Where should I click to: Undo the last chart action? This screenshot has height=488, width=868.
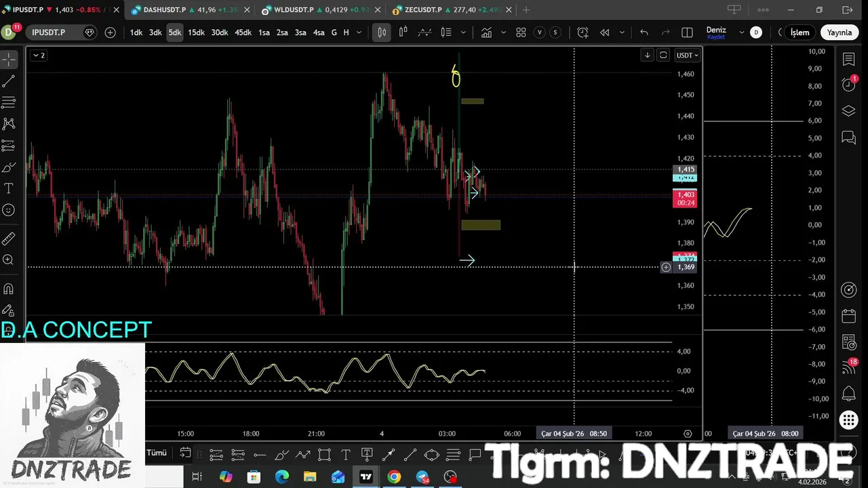(x=644, y=33)
